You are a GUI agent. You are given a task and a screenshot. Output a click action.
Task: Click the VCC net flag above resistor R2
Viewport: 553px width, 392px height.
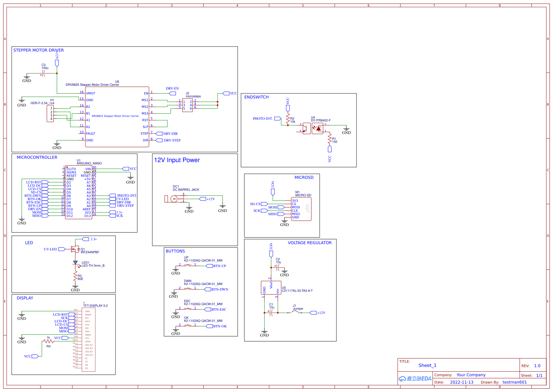point(288,108)
